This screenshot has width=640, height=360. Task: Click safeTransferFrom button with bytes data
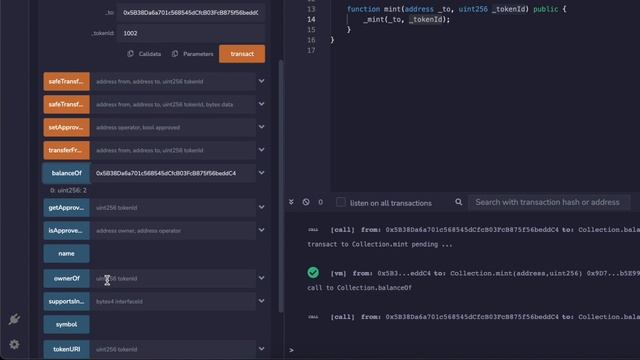(x=67, y=104)
